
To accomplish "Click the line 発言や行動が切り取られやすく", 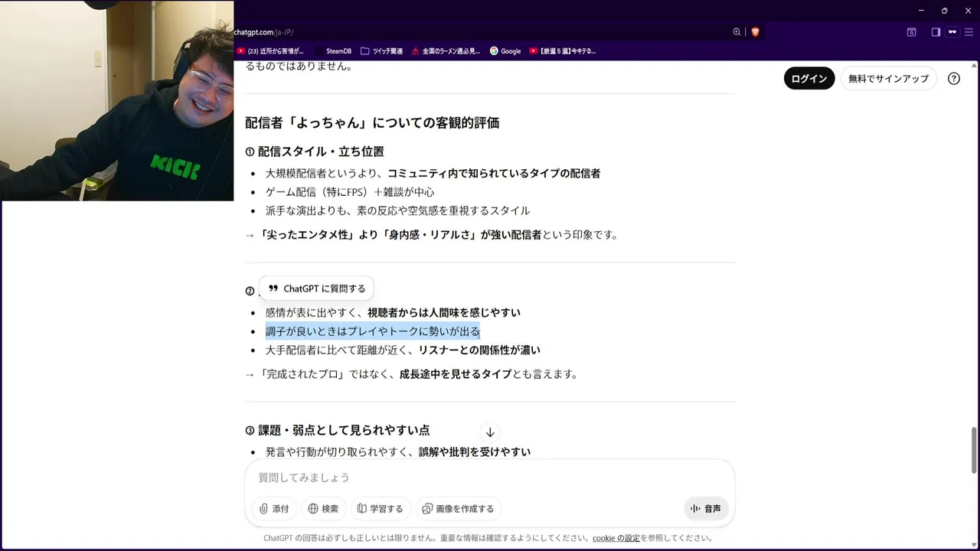I will click(398, 452).
